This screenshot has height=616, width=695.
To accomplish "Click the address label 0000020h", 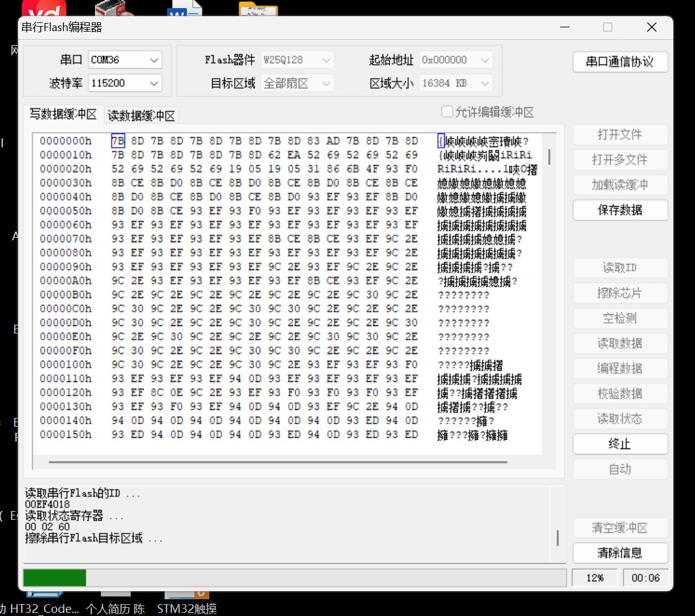I will pos(66,169).
